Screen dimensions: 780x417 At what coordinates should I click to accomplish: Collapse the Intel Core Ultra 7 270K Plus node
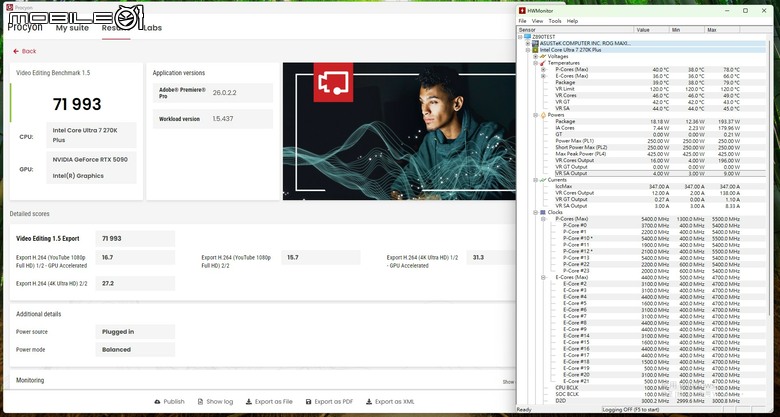pyautogui.click(x=528, y=50)
